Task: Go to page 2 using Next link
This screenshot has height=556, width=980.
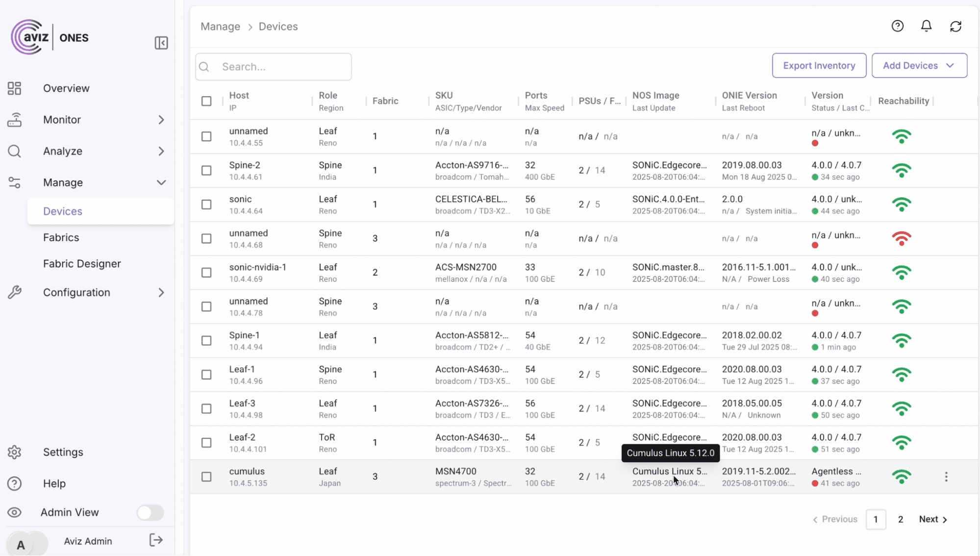Action: click(931, 519)
